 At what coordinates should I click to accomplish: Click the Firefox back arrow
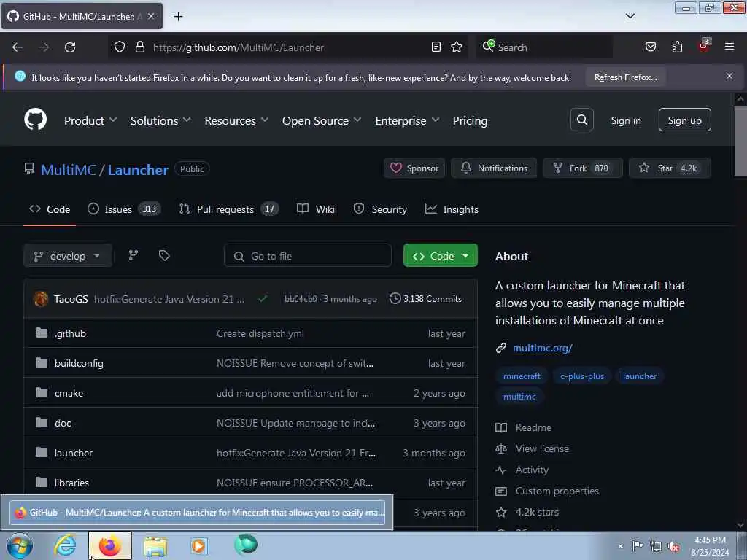tap(18, 47)
